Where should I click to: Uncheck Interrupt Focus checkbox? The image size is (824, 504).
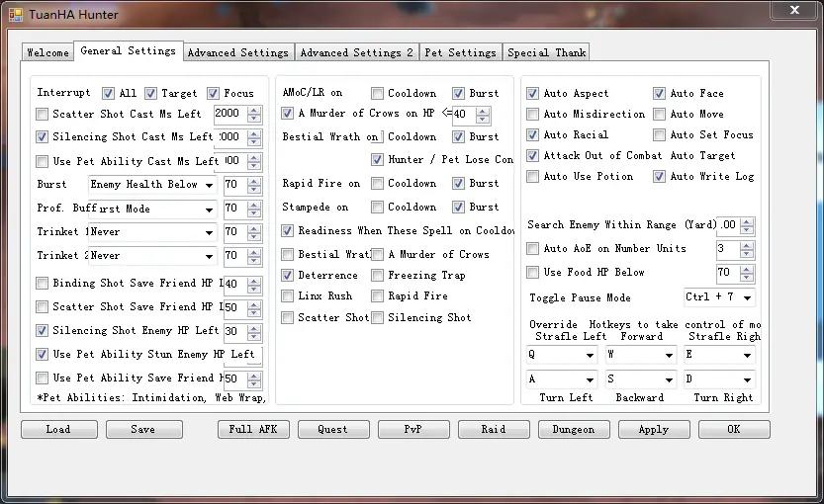(x=213, y=94)
